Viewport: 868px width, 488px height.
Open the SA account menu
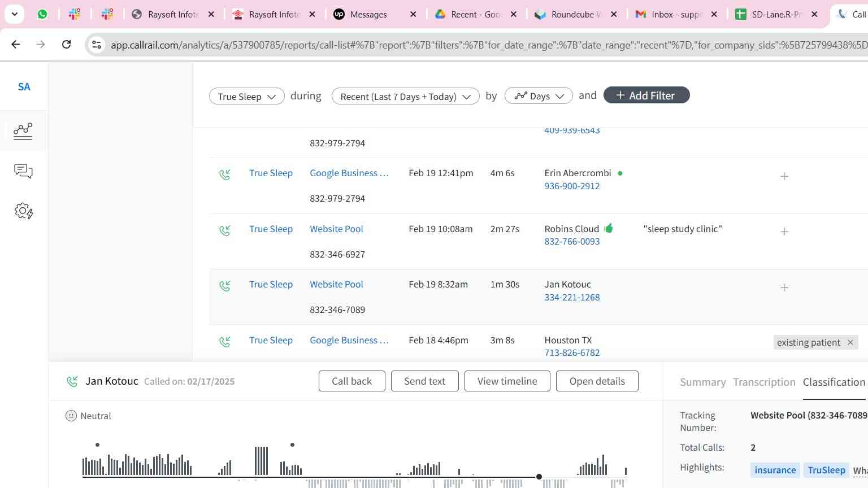pos(24,86)
